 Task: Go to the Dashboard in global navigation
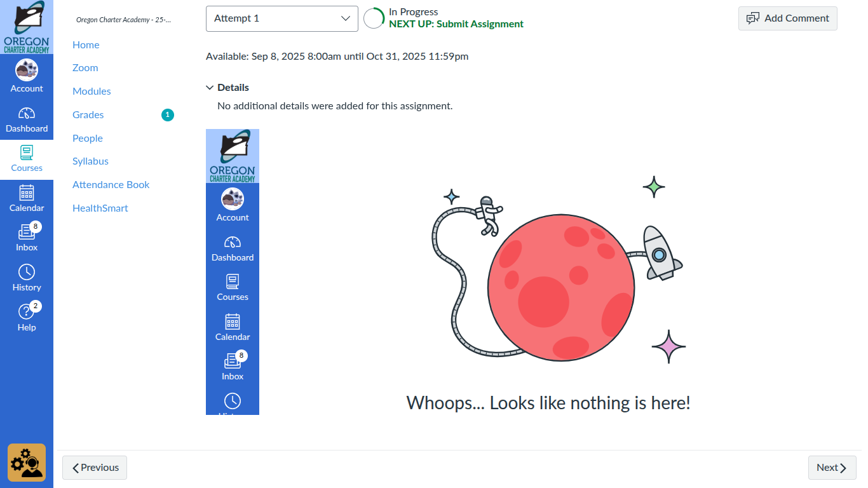27,120
